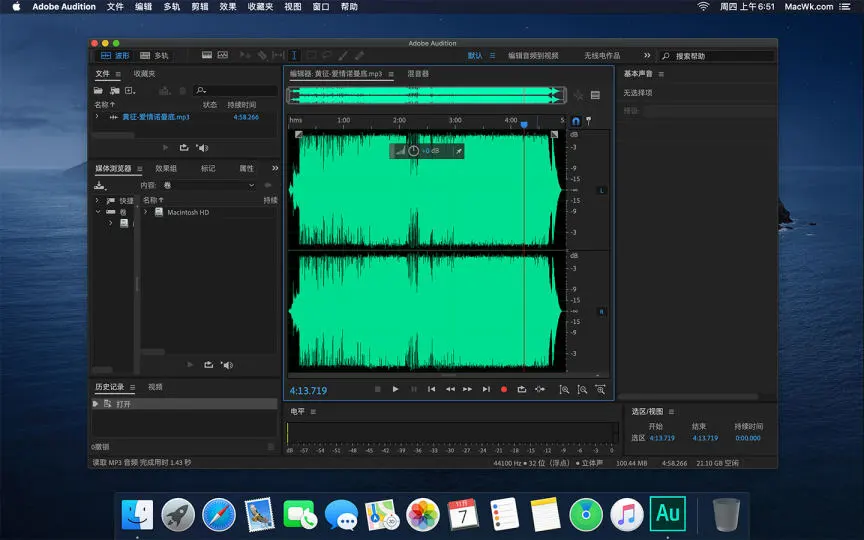Select the Razor tool in the toolbar

262,55
